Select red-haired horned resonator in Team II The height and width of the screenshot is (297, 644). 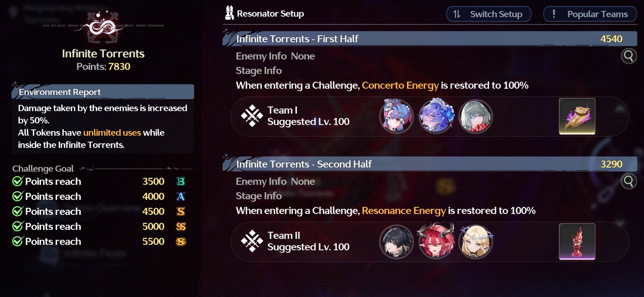coord(436,241)
